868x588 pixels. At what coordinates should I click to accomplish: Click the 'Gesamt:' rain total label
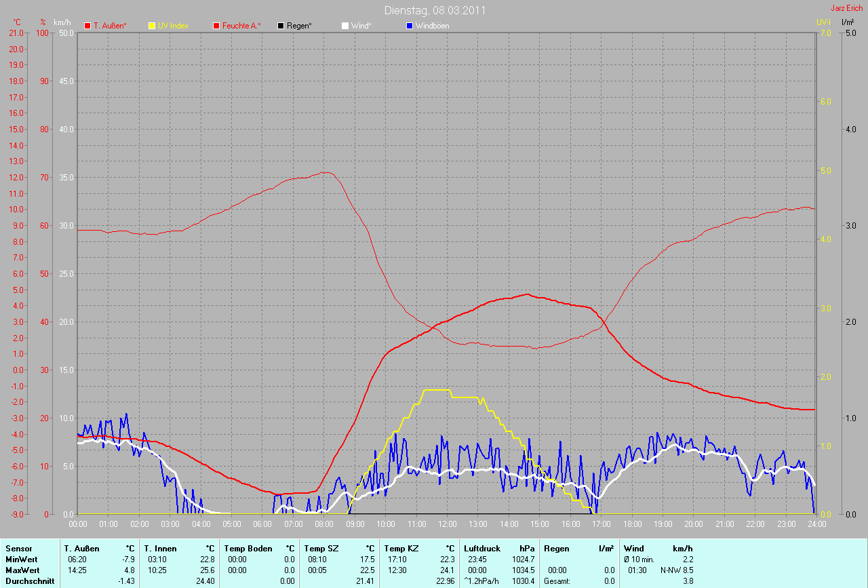point(557,581)
